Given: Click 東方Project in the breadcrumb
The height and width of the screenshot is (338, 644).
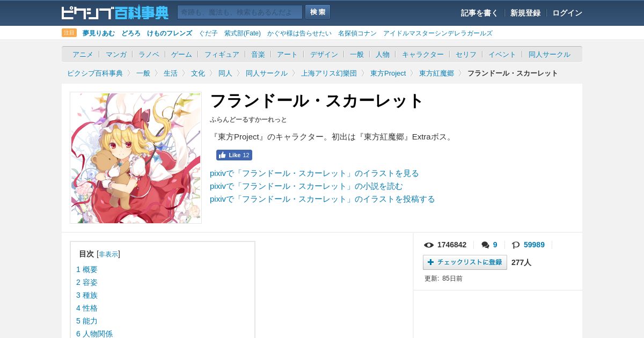Looking at the screenshot, I should pos(388,73).
